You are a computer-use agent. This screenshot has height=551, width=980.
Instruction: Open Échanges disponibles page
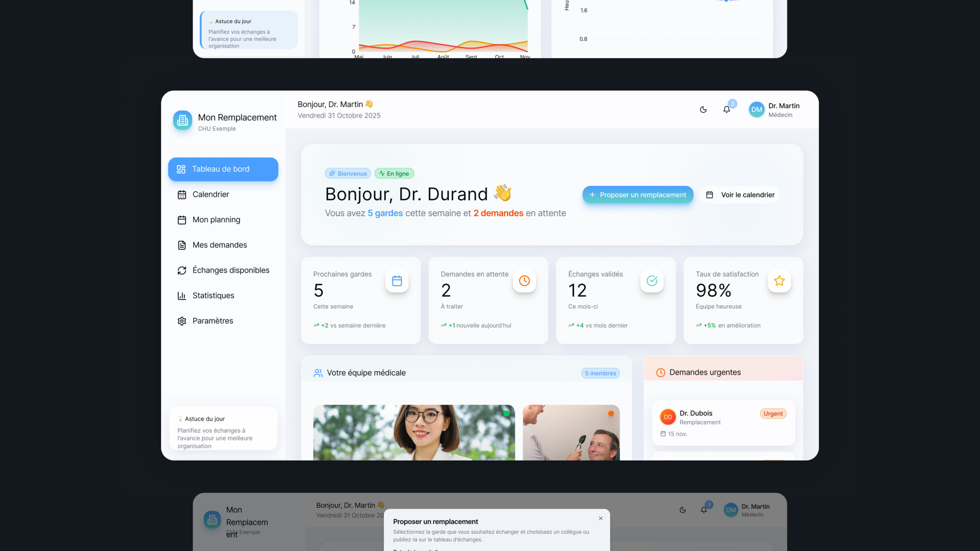[230, 270]
